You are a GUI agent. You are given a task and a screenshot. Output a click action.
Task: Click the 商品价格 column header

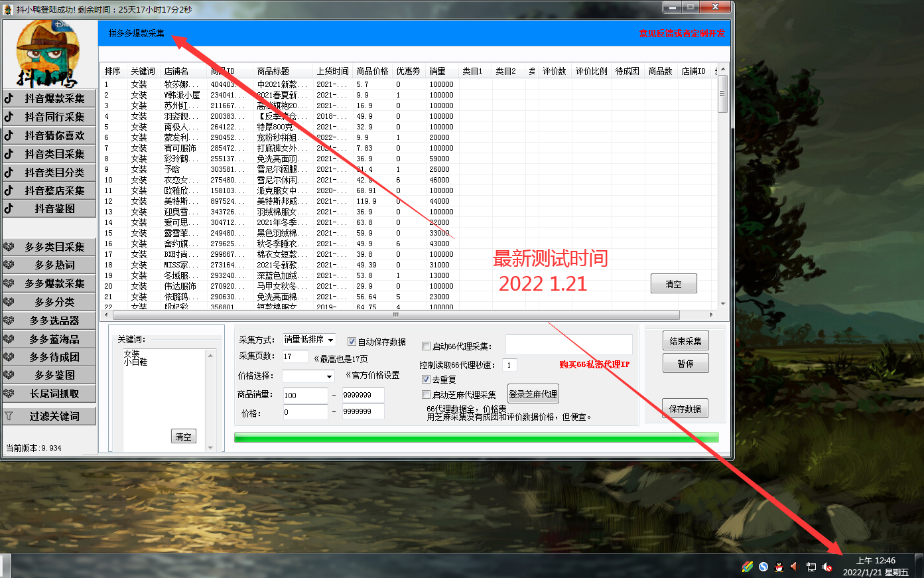372,71
